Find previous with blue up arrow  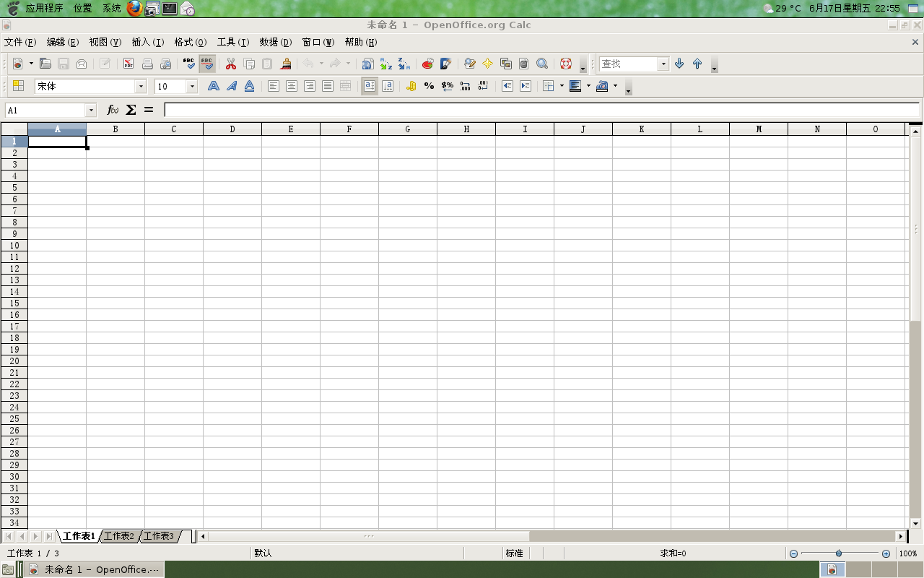tap(697, 64)
